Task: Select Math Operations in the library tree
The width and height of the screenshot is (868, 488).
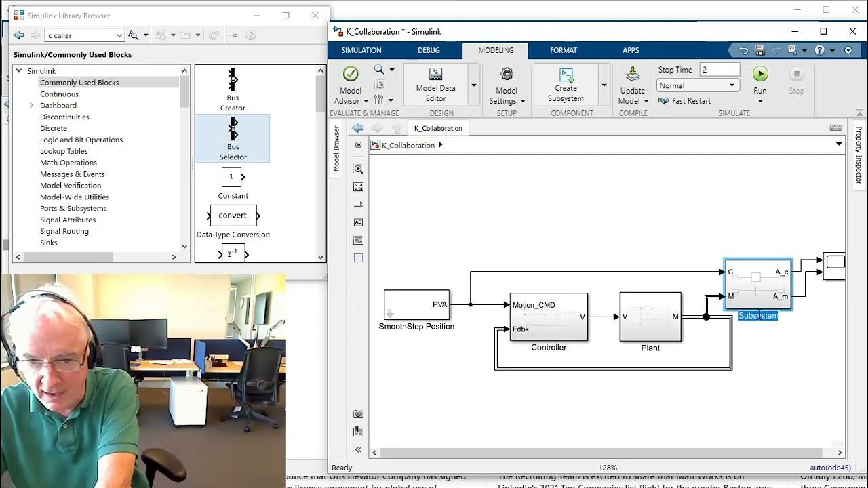Action: pyautogui.click(x=68, y=163)
